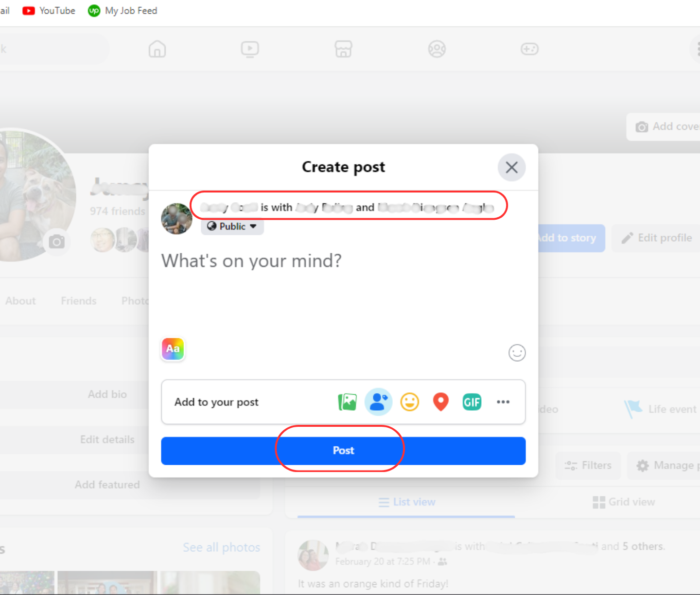Viewport: 700px width, 595px height.
Task: Add a feeling or activity to the post
Action: (x=410, y=402)
